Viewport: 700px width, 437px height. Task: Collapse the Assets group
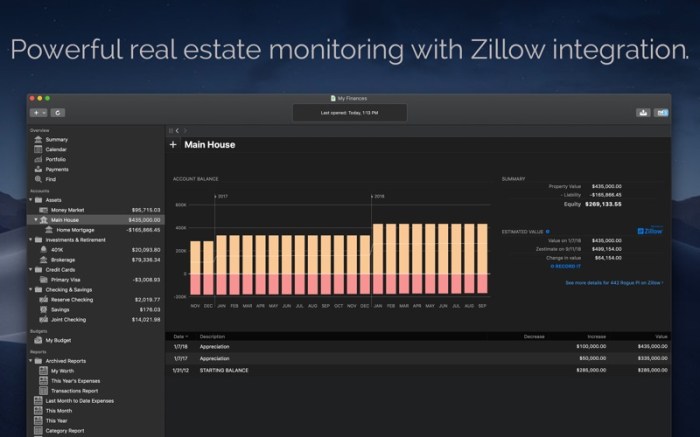click(31, 200)
